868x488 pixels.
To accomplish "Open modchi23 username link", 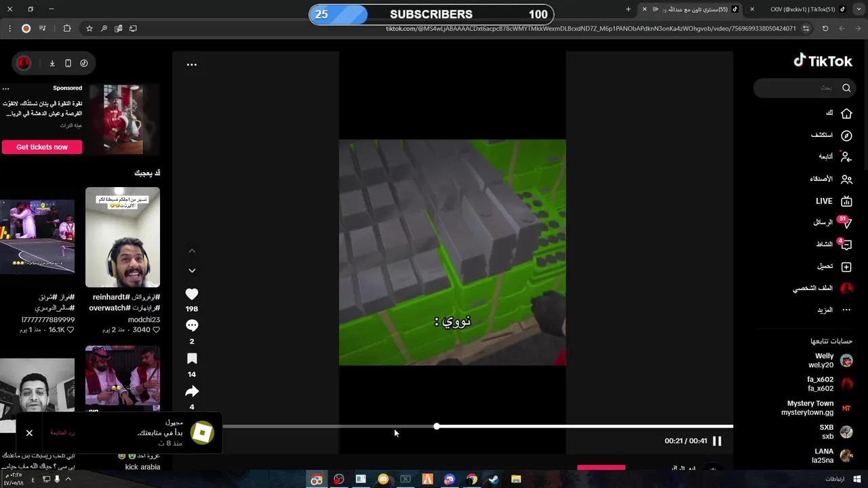I will (144, 320).
